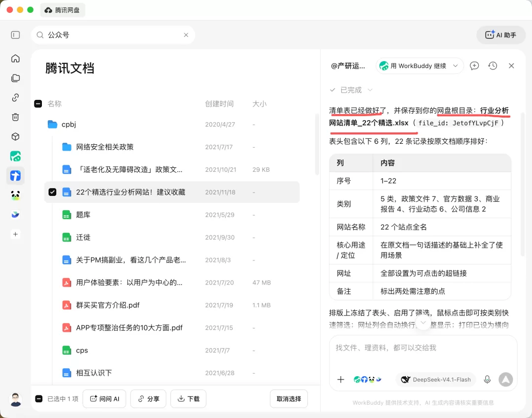Close the AI assistant panel
Image resolution: width=532 pixels, height=418 pixels.
[x=511, y=66]
